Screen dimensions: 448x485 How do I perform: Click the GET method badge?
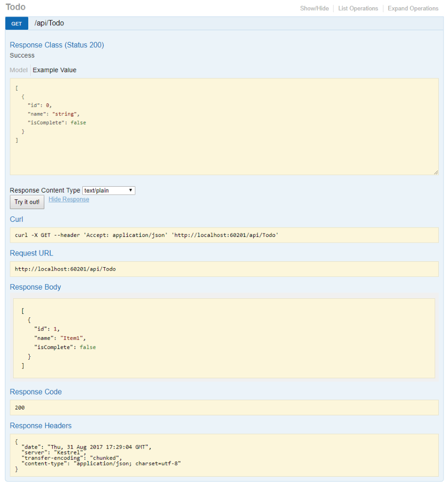pyautogui.click(x=16, y=23)
